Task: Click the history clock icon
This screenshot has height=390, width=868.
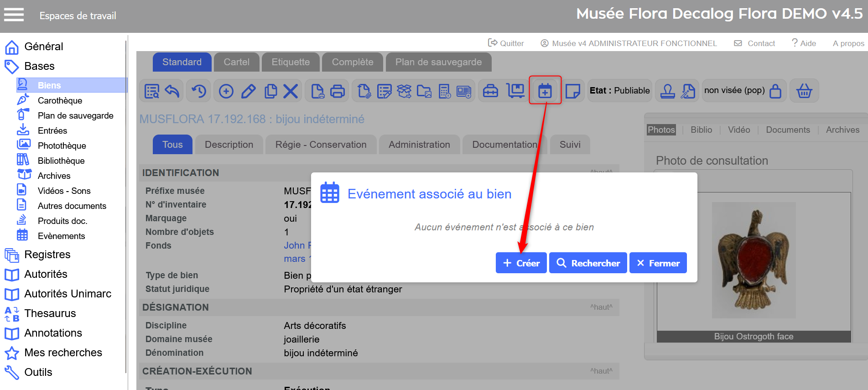Action: [199, 91]
